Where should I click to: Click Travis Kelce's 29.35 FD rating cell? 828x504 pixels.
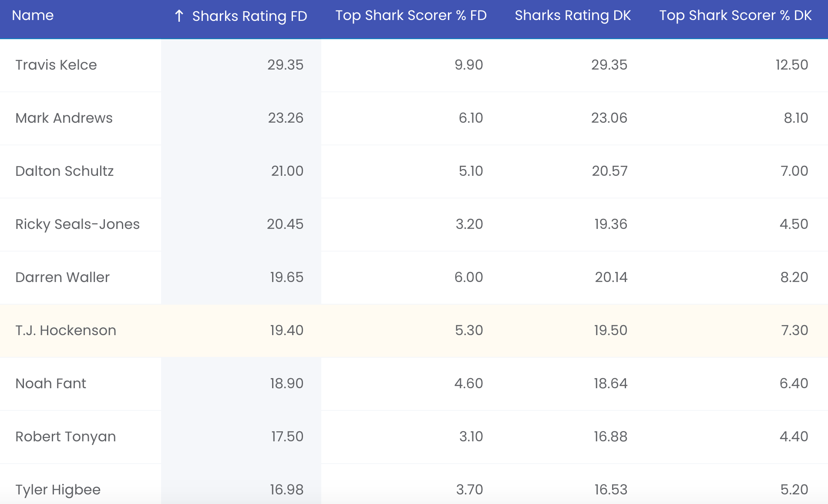click(x=241, y=65)
